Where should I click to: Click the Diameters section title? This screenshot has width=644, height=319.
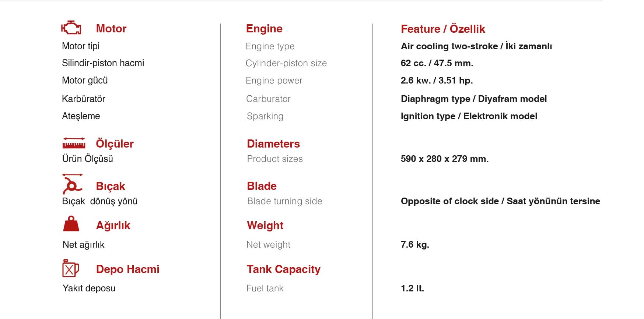coord(273,143)
